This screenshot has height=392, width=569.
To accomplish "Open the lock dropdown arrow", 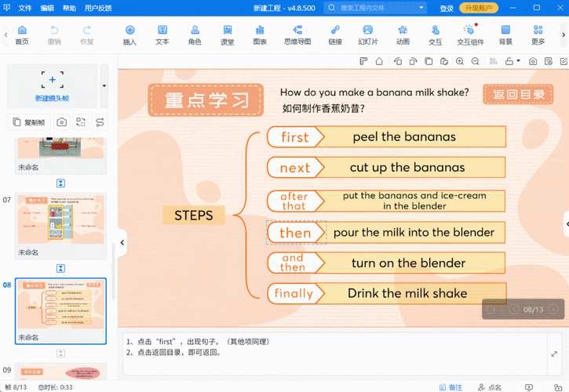I will (x=518, y=61).
